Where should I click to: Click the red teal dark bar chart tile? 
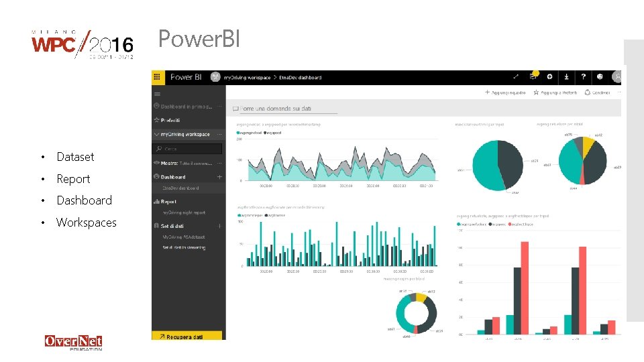click(538, 277)
